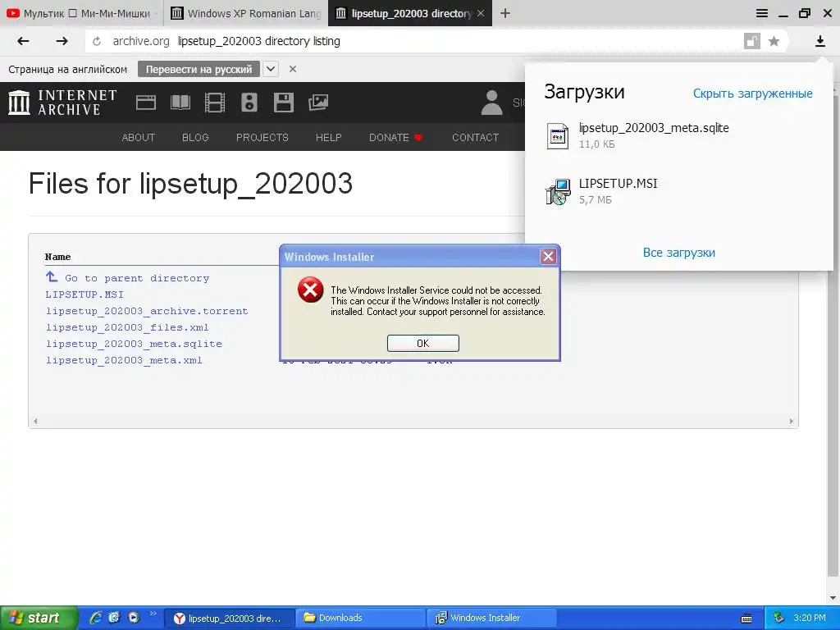The height and width of the screenshot is (630, 840).
Task: Click lipsetup_202003_meta.sqlite name in downloads
Action: click(x=654, y=127)
